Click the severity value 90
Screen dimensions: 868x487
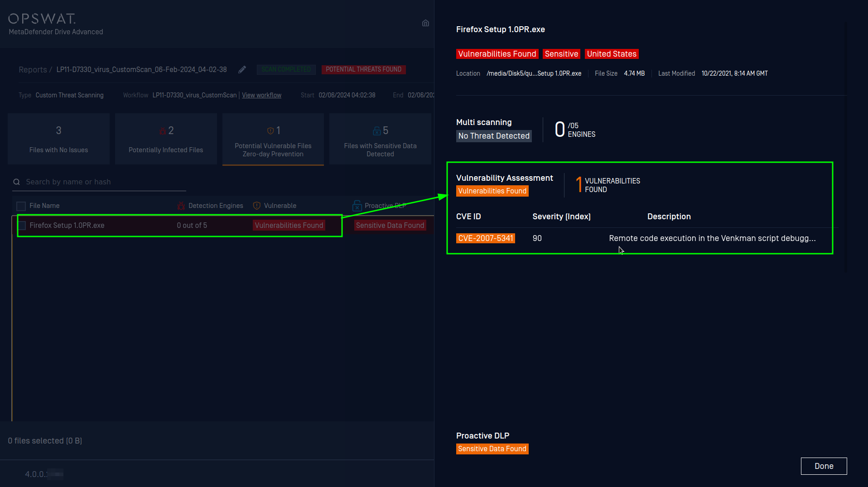[537, 238]
